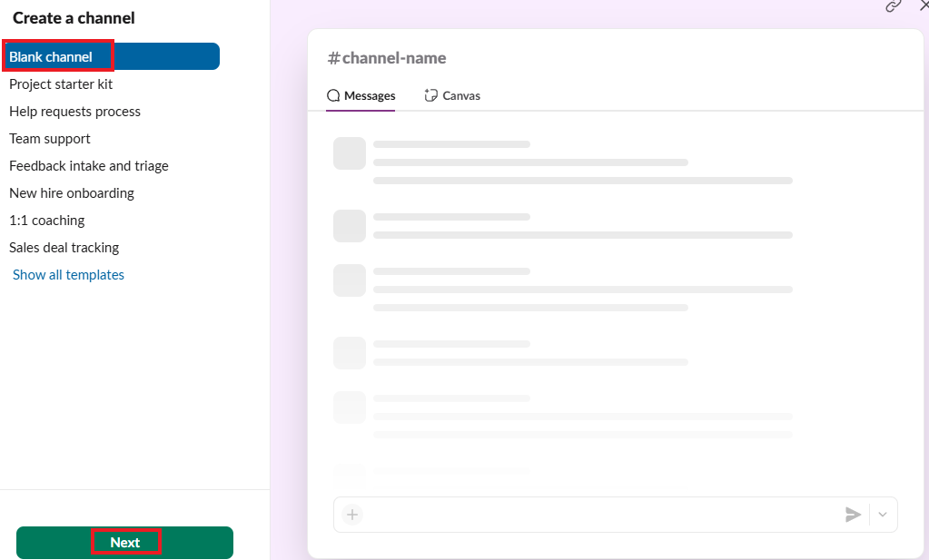Select the Sales deal tracking template
The width and height of the screenshot is (929, 560).
click(x=64, y=247)
